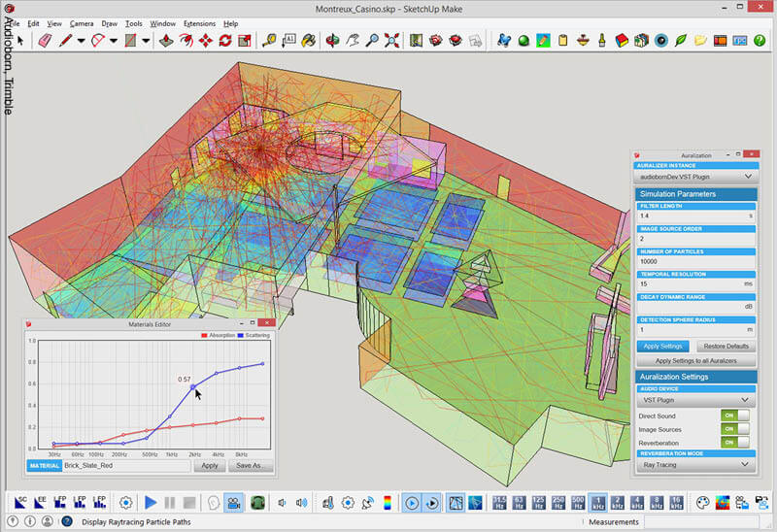Click the gear settings icon beside LFP icons
Image resolution: width=777 pixels, height=532 pixels.
[x=126, y=503]
